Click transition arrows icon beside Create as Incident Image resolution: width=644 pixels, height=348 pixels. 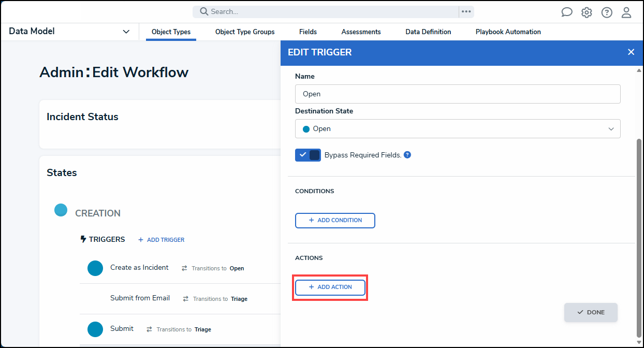pyautogui.click(x=184, y=268)
